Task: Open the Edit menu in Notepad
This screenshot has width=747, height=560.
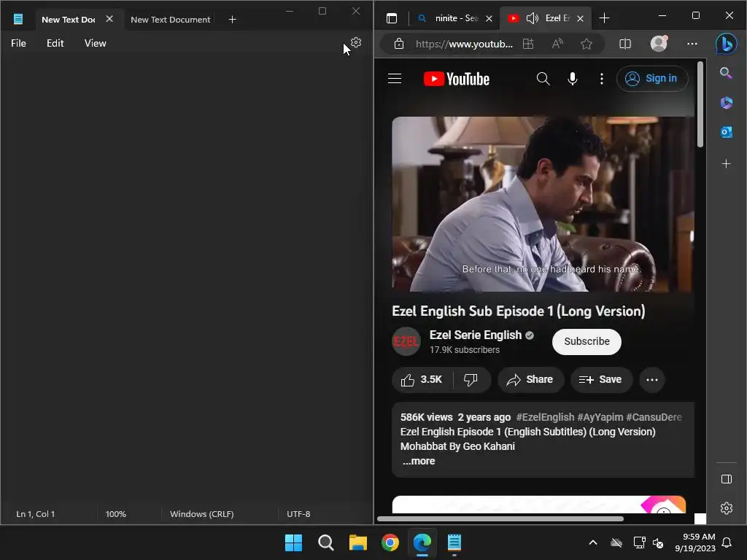Action: (55, 43)
